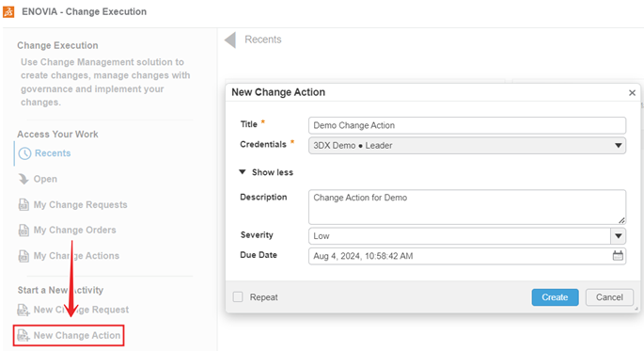Open Recents in the sidebar

53,153
